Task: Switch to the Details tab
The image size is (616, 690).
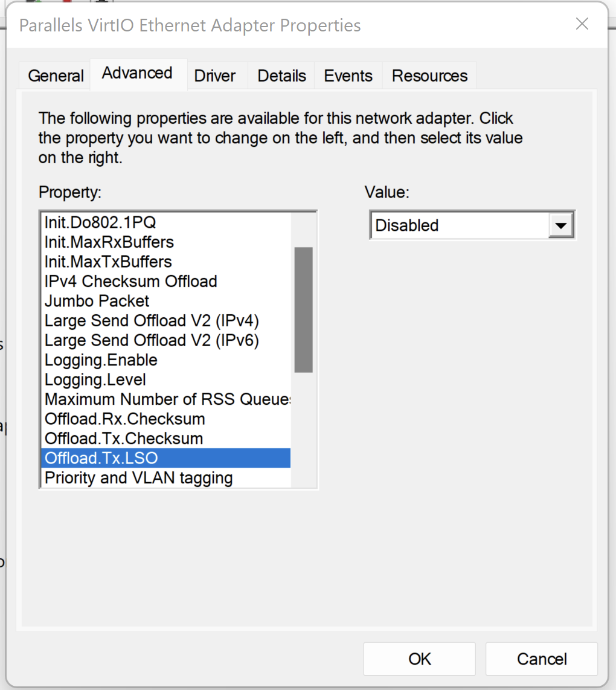Action: click(281, 76)
